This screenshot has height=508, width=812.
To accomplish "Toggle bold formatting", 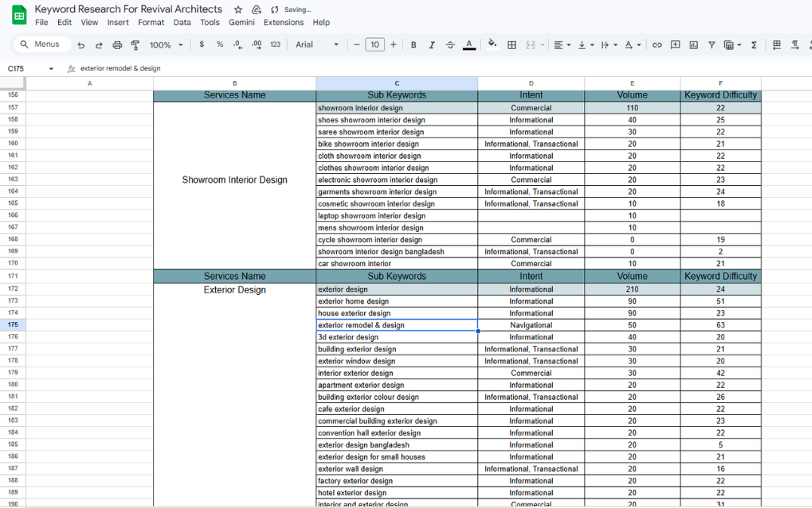I will click(x=414, y=45).
